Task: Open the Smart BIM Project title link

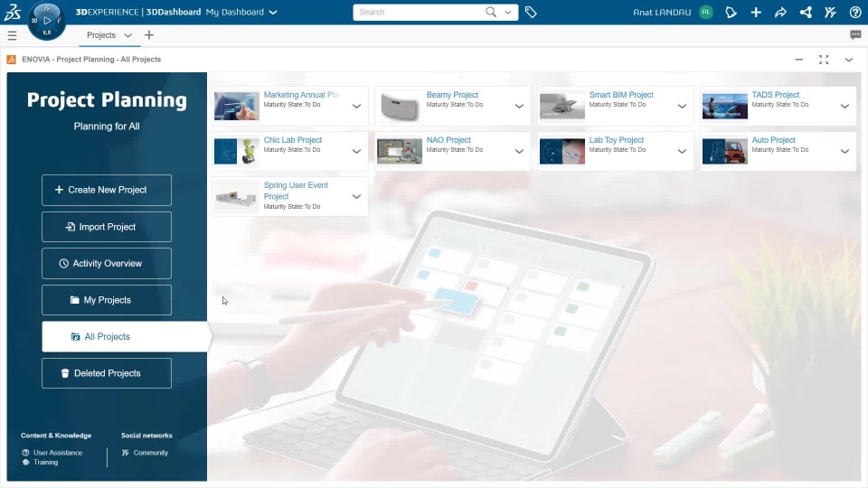Action: coord(621,95)
